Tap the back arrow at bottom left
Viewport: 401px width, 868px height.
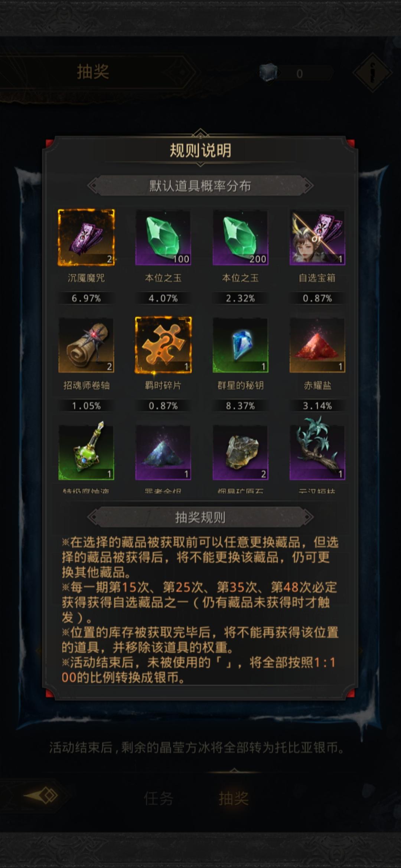point(42,795)
